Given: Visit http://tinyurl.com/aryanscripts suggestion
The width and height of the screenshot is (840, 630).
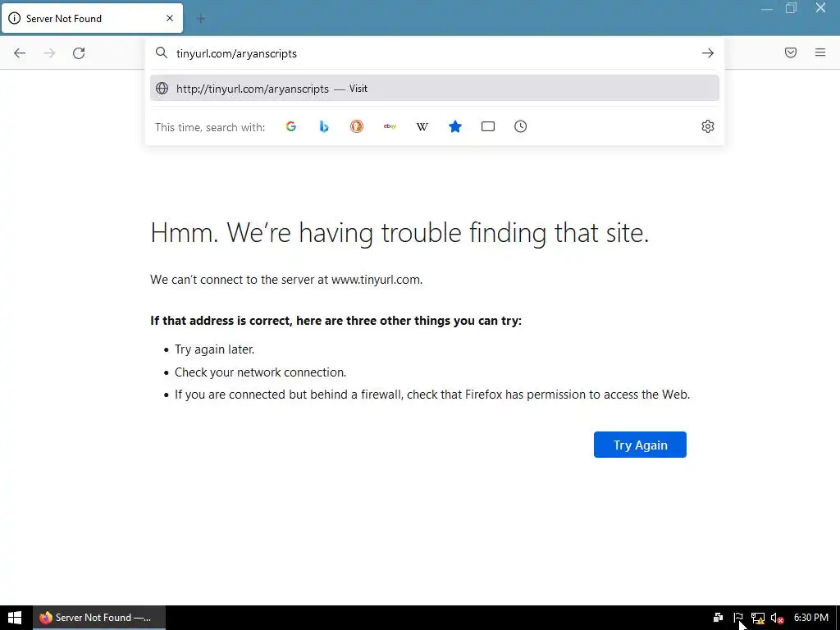Looking at the screenshot, I should tap(435, 89).
